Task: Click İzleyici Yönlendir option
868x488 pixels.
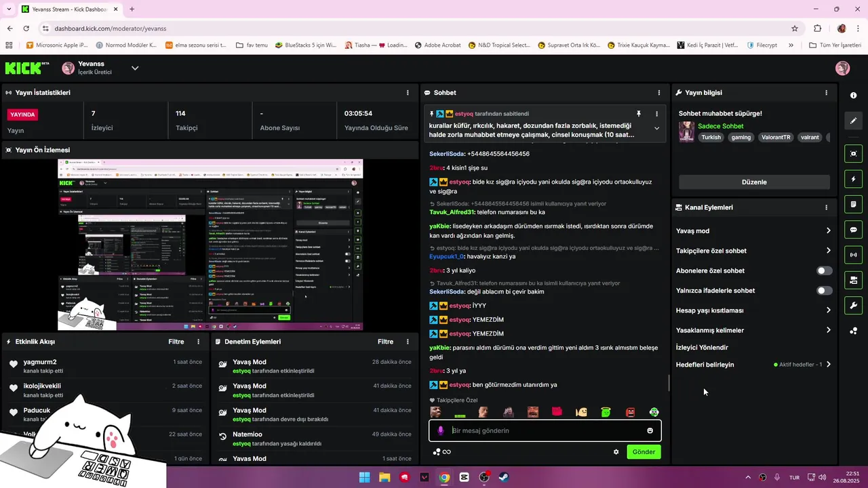Action: point(702,348)
